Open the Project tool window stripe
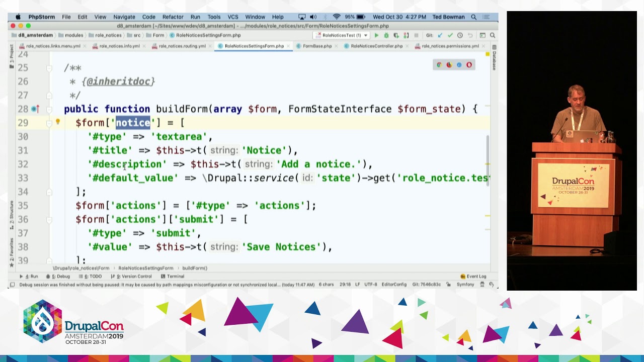The height and width of the screenshot is (362, 644). [12, 57]
